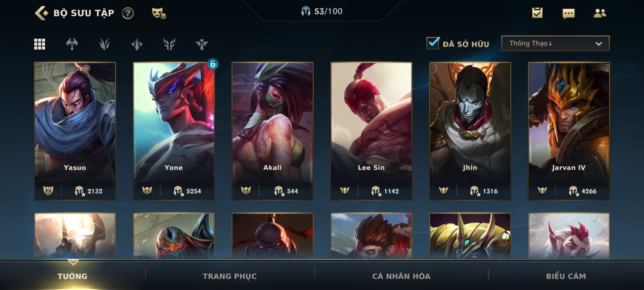Open the BIỂU CẢM tab

pos(566,276)
